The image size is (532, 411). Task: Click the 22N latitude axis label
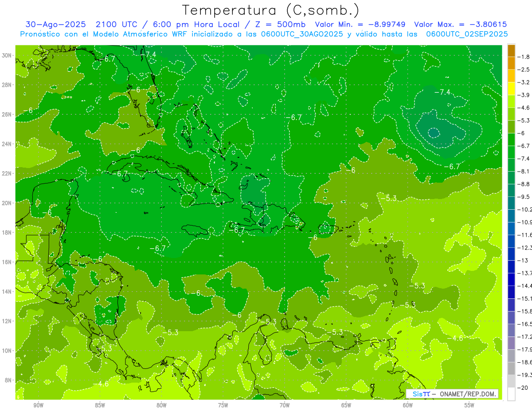coord(7,173)
